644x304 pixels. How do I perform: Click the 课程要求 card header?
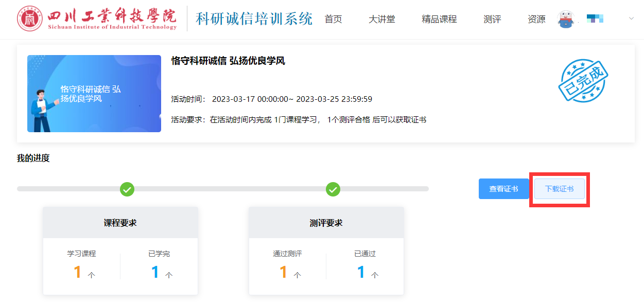point(120,223)
